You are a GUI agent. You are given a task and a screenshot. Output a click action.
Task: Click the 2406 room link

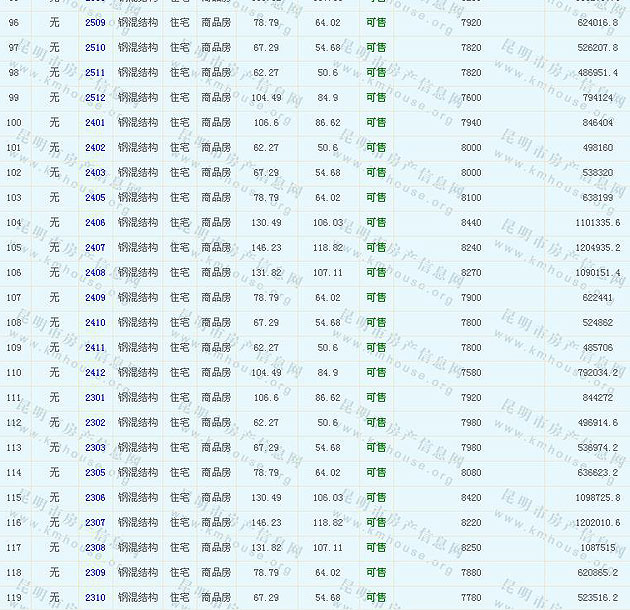coord(95,222)
